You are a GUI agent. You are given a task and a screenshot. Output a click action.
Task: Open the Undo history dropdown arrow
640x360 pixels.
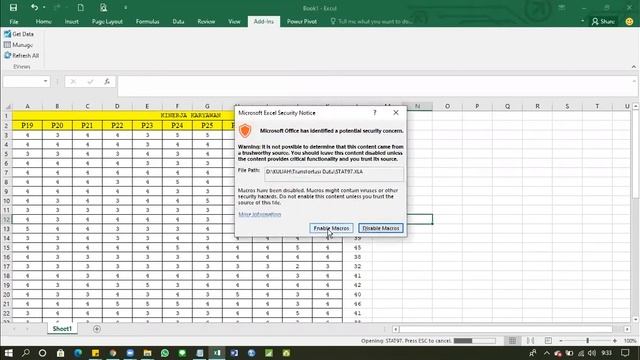click(44, 8)
